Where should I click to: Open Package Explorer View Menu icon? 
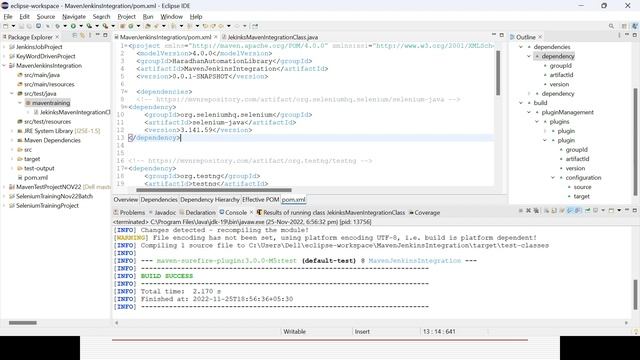pyautogui.click(x=90, y=36)
